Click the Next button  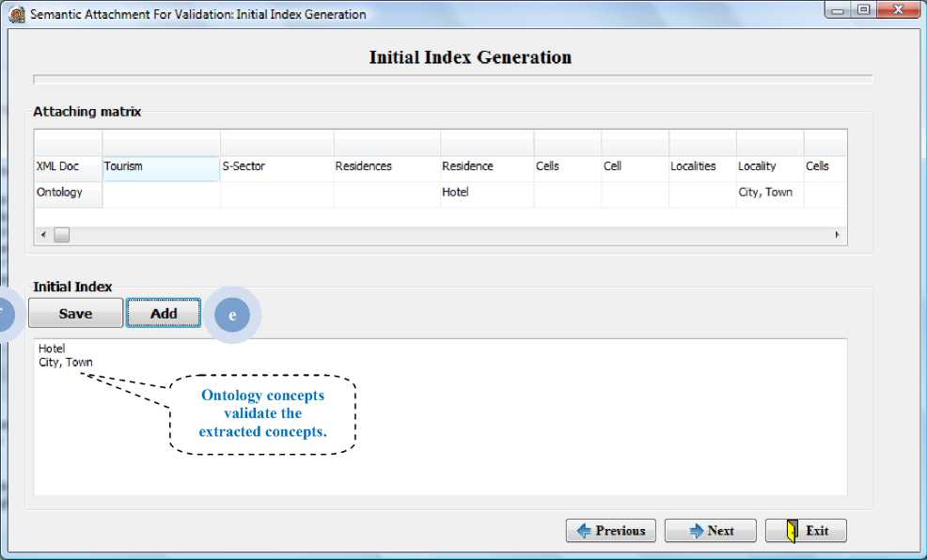(710, 531)
